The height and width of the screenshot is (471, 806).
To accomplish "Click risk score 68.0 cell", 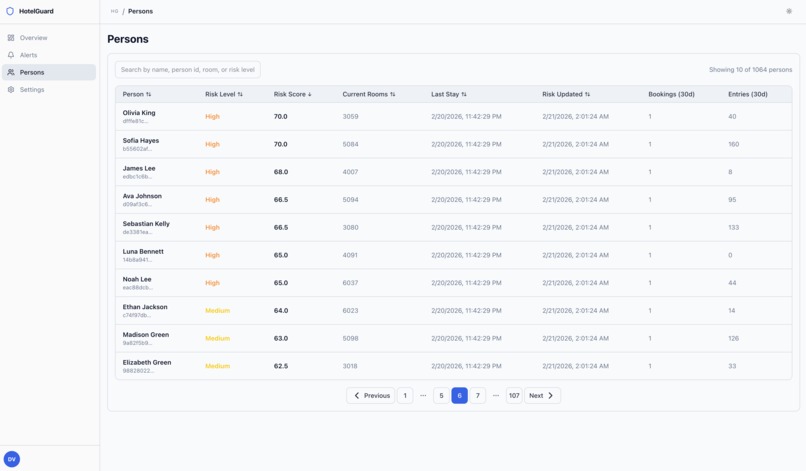I will [x=281, y=172].
